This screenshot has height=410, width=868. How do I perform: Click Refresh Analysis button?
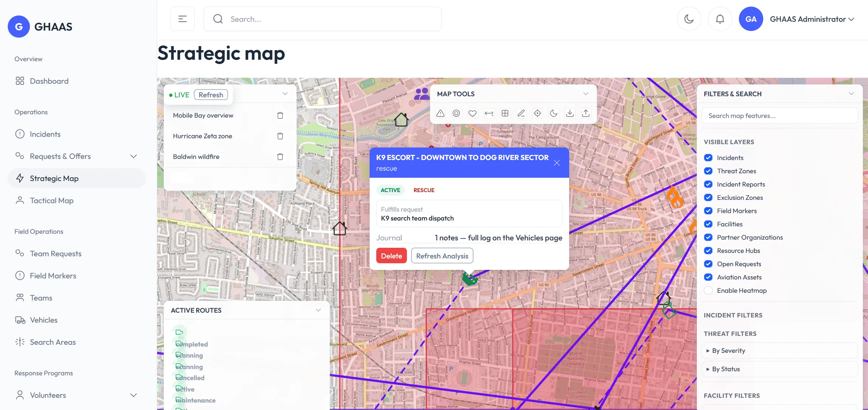click(442, 256)
